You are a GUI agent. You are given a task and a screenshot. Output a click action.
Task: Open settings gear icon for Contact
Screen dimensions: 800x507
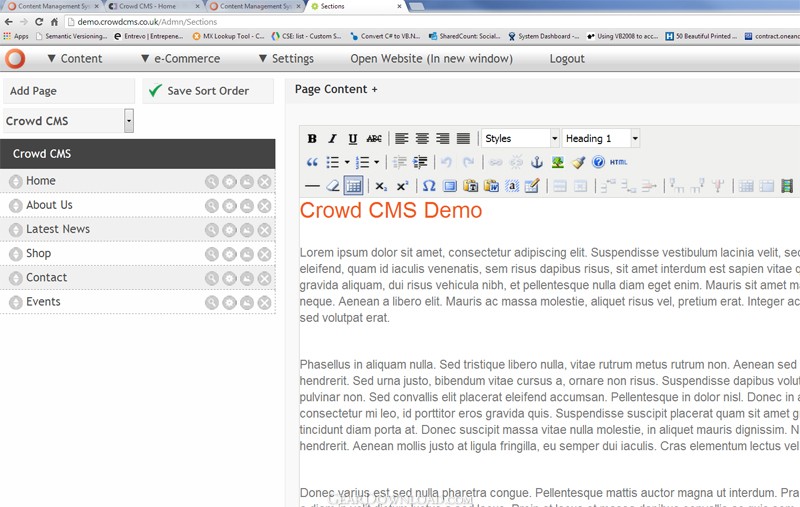click(x=229, y=278)
